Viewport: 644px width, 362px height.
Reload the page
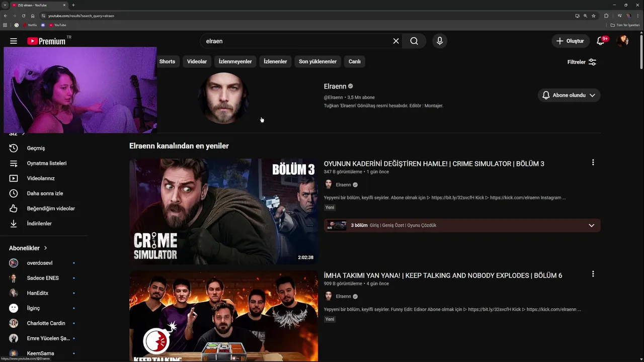(23, 16)
